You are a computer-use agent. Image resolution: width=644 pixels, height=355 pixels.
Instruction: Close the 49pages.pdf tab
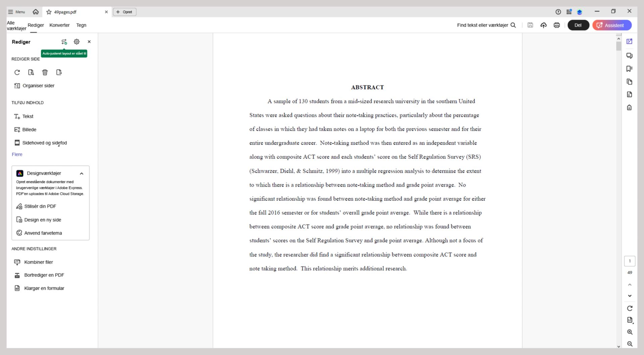coord(106,12)
